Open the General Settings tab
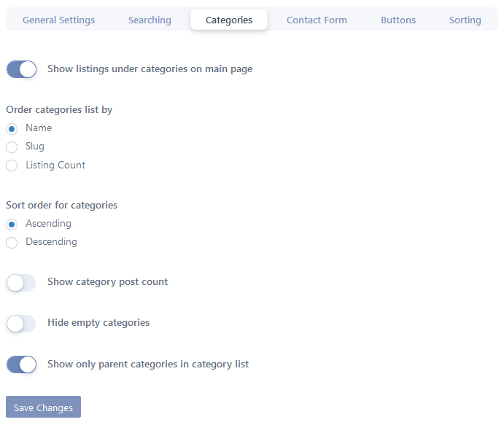This screenshot has width=504, height=425. [x=58, y=20]
